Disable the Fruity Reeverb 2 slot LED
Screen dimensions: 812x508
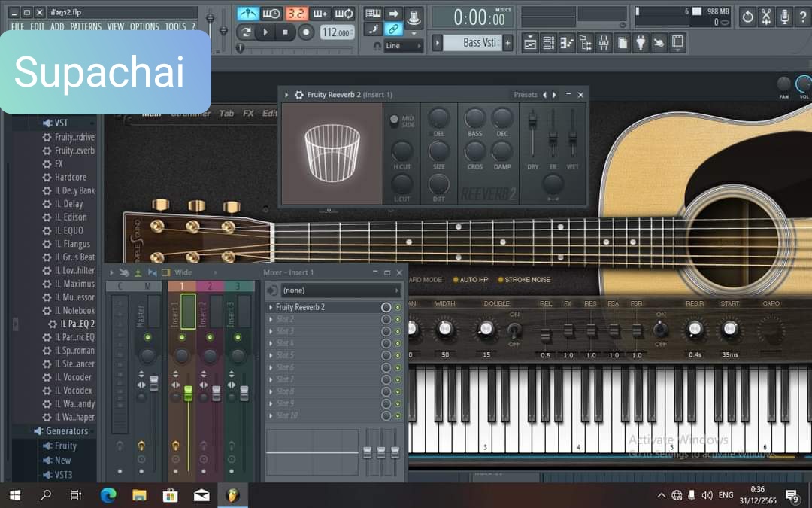[398, 307]
